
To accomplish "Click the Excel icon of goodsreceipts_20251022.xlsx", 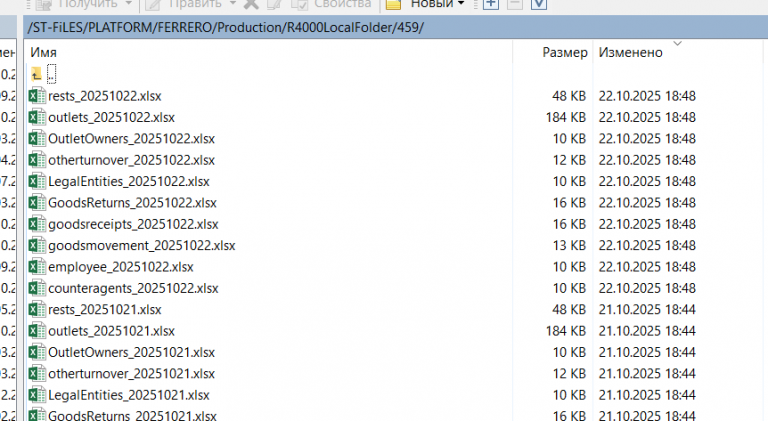I will tap(37, 224).
